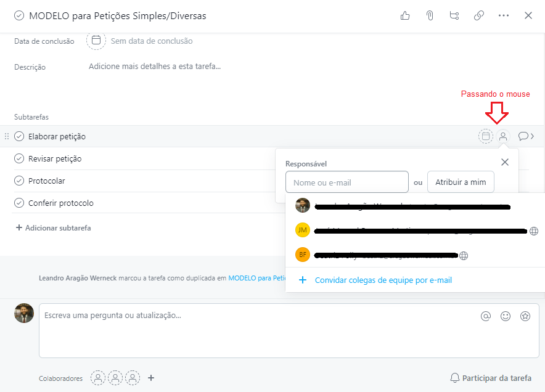Click the Nome ou e-mail input field
The height and width of the screenshot is (392, 545).
[346, 182]
